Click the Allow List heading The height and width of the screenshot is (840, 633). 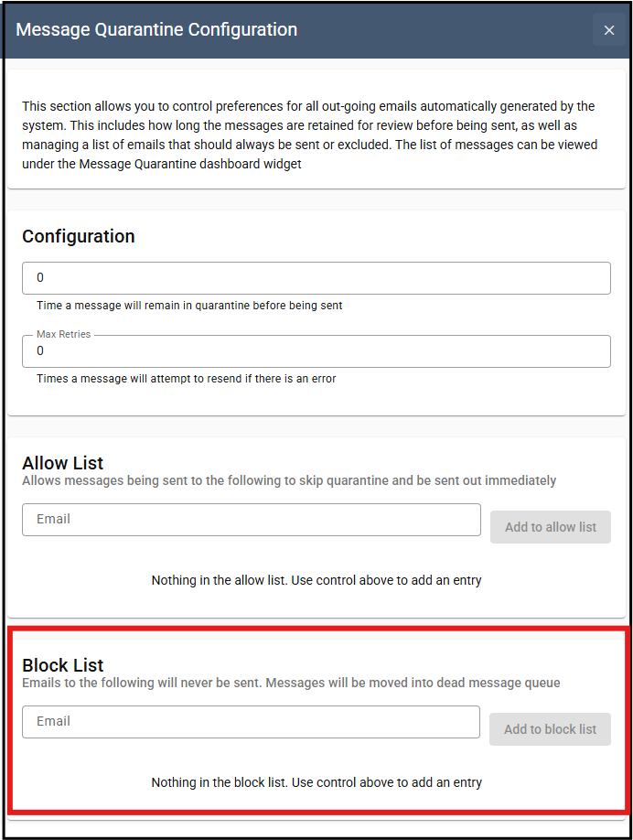pyautogui.click(x=63, y=463)
